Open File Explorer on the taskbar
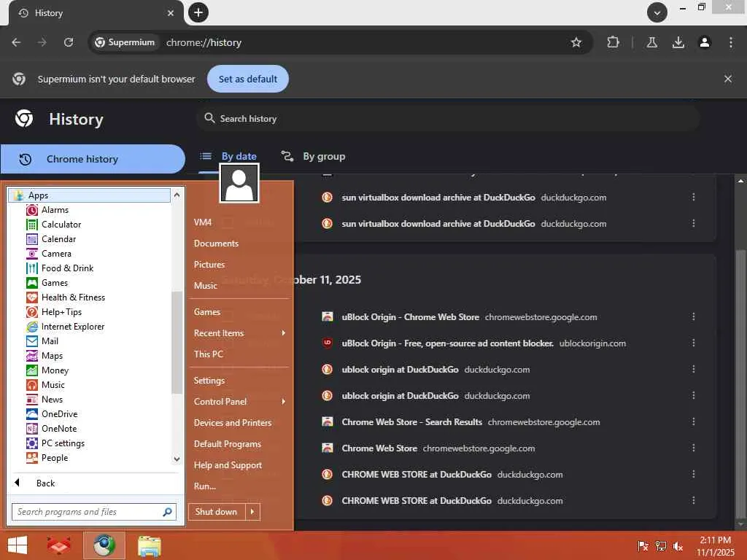 click(x=150, y=545)
